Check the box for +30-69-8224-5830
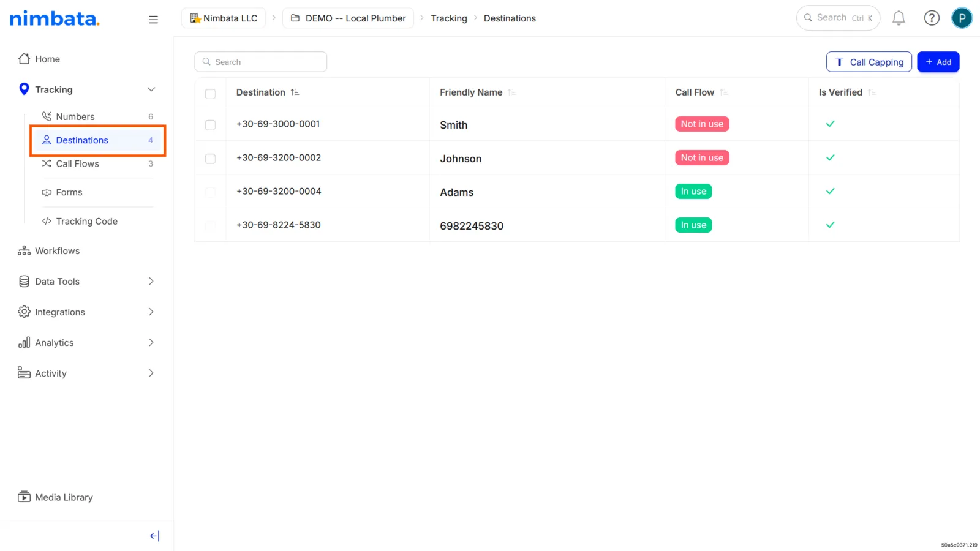 point(210,226)
